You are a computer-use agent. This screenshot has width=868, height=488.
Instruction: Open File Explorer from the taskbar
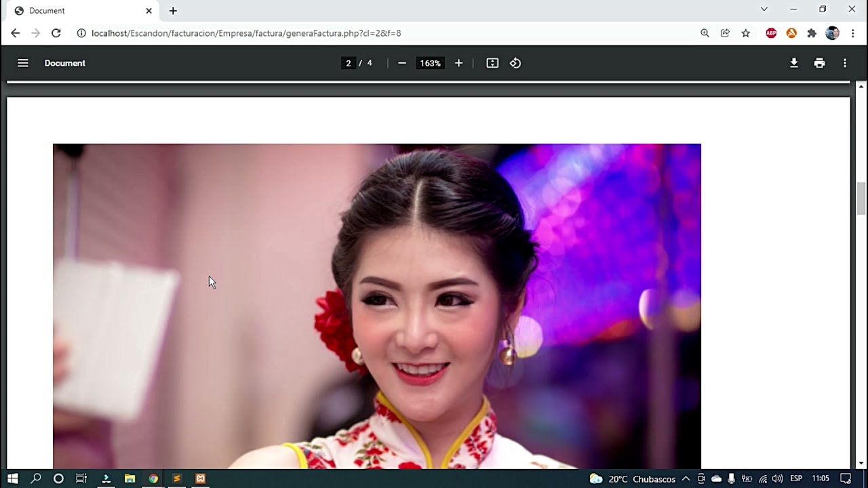[x=130, y=479]
